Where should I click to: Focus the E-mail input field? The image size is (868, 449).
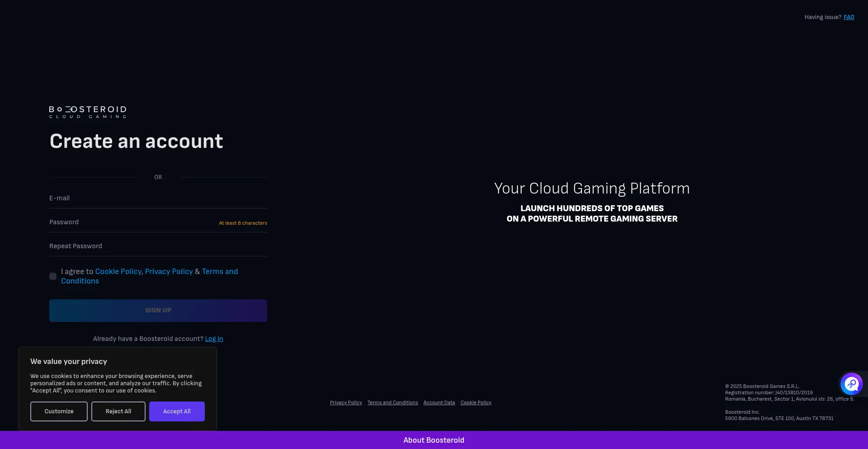(x=158, y=198)
